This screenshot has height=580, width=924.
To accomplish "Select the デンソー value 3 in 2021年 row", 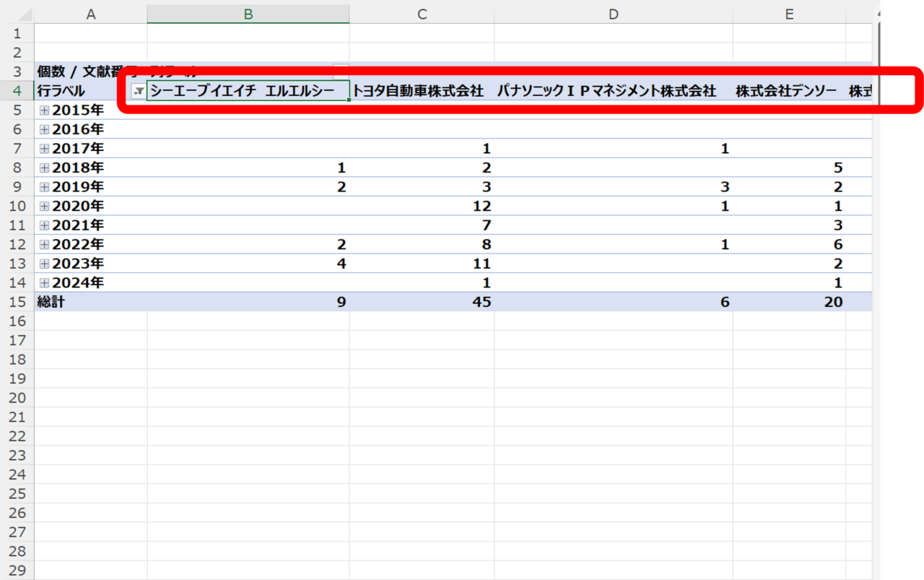I will [790, 225].
